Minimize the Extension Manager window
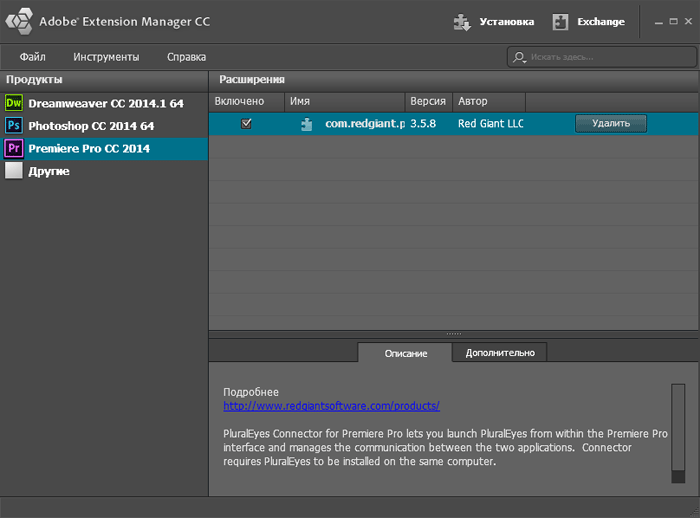This screenshot has width=700, height=518. tap(658, 21)
